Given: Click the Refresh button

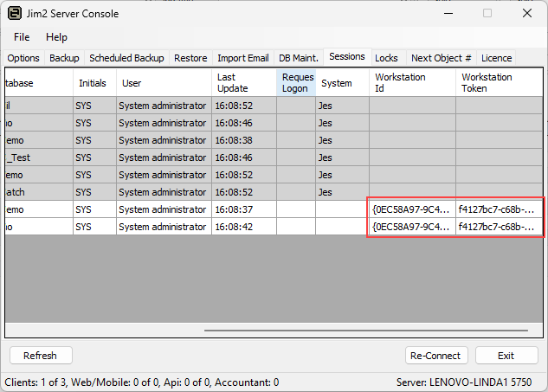Looking at the screenshot, I should (41, 356).
